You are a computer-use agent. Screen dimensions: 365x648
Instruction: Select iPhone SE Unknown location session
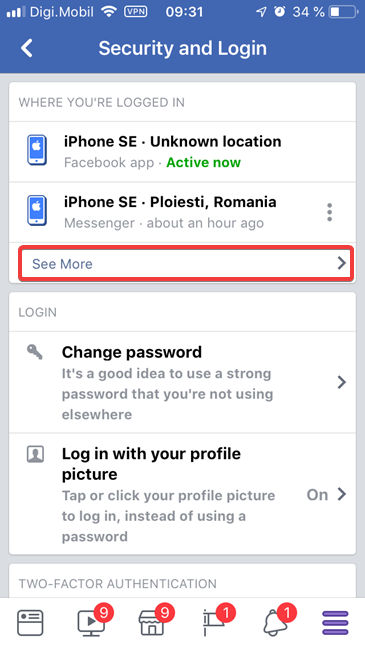[182, 152]
